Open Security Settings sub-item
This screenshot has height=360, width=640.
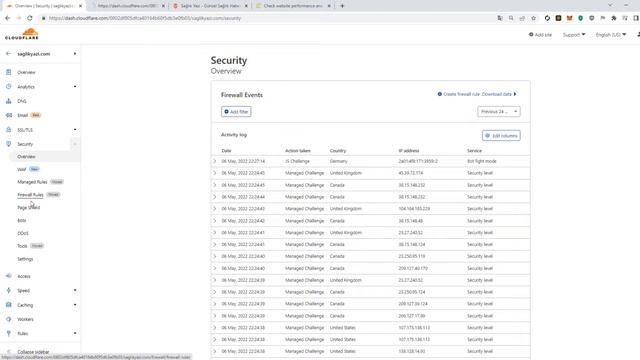25,259
